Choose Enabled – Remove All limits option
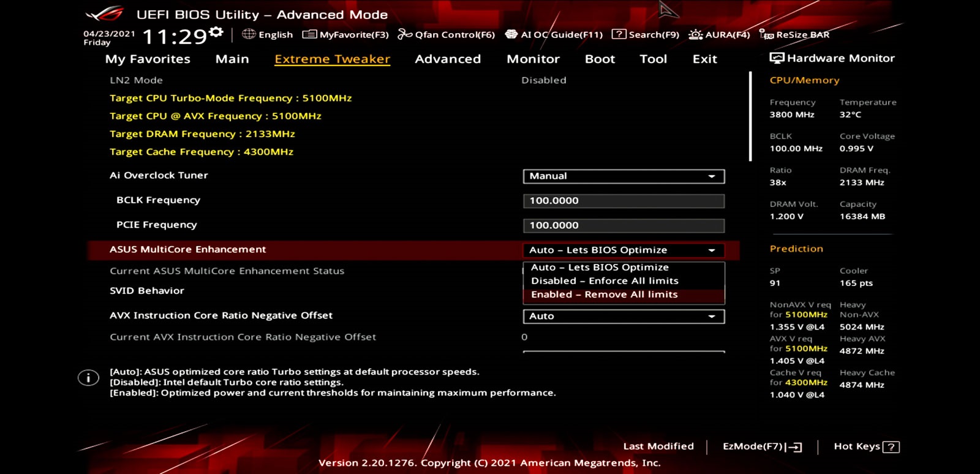Viewport: 980px width, 474px height. (624, 295)
